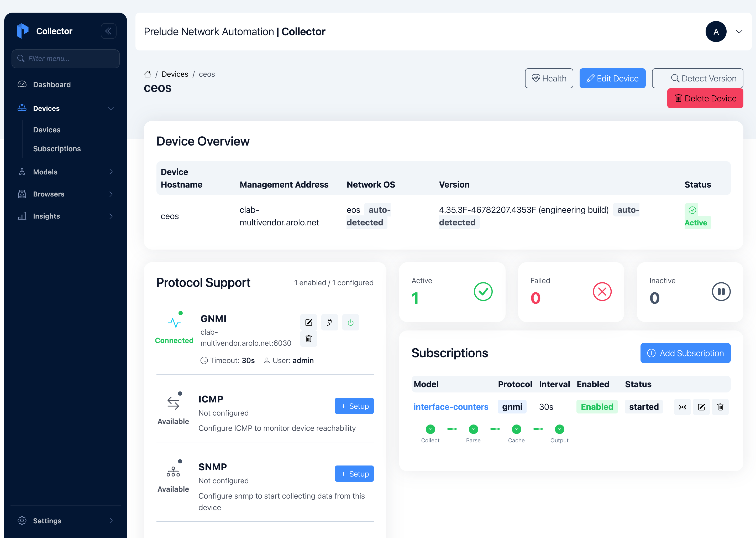Screen dimensions: 756x538
Task: Click Setup for ICMP protocol
Action: 354,406
